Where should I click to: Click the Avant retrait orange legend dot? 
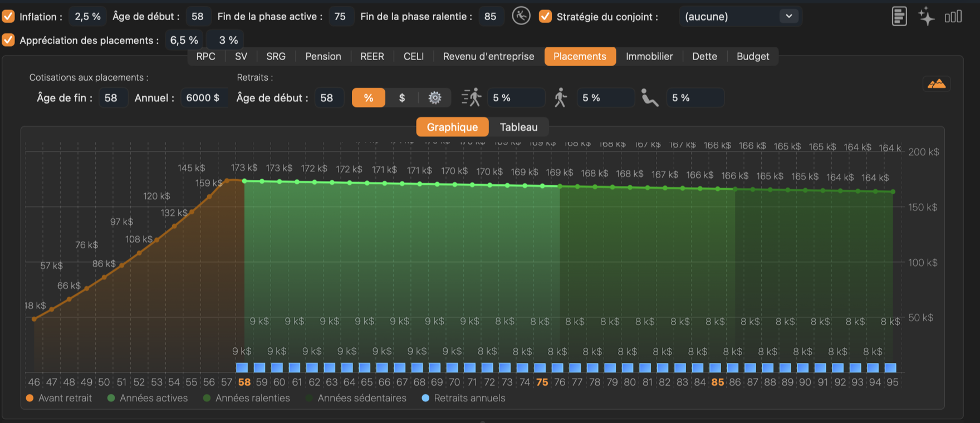[30, 398]
